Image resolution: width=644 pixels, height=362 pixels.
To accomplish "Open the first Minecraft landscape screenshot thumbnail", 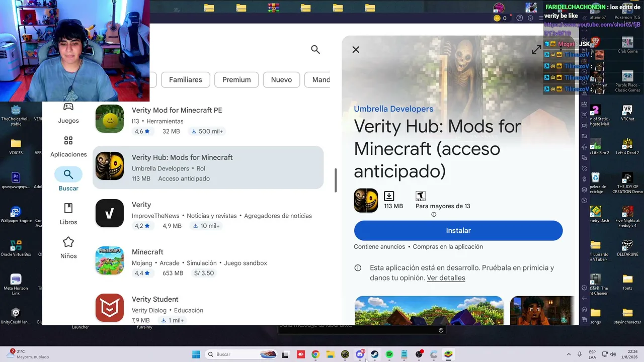I will pyautogui.click(x=429, y=311).
